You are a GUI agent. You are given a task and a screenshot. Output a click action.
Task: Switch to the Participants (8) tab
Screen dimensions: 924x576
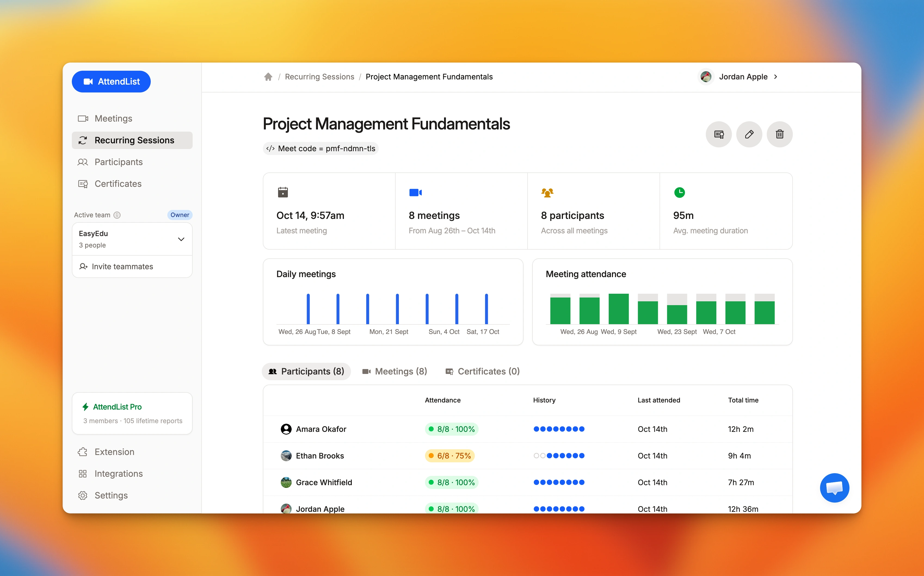306,371
